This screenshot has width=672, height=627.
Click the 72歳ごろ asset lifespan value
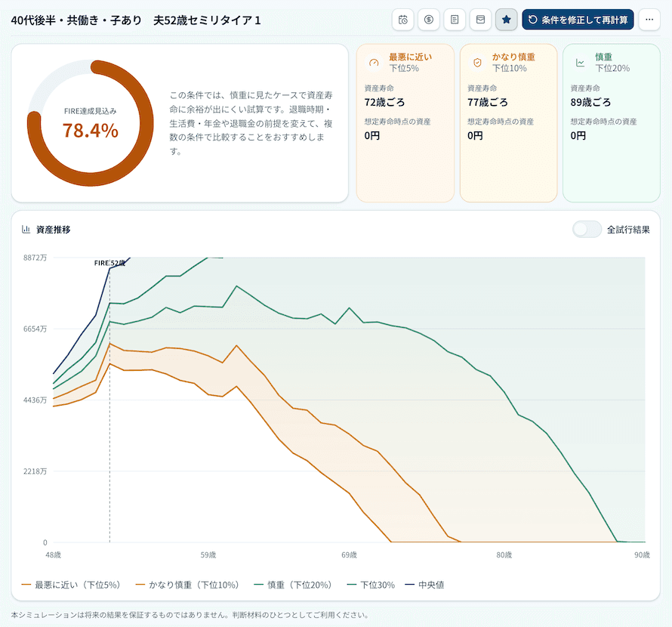384,102
